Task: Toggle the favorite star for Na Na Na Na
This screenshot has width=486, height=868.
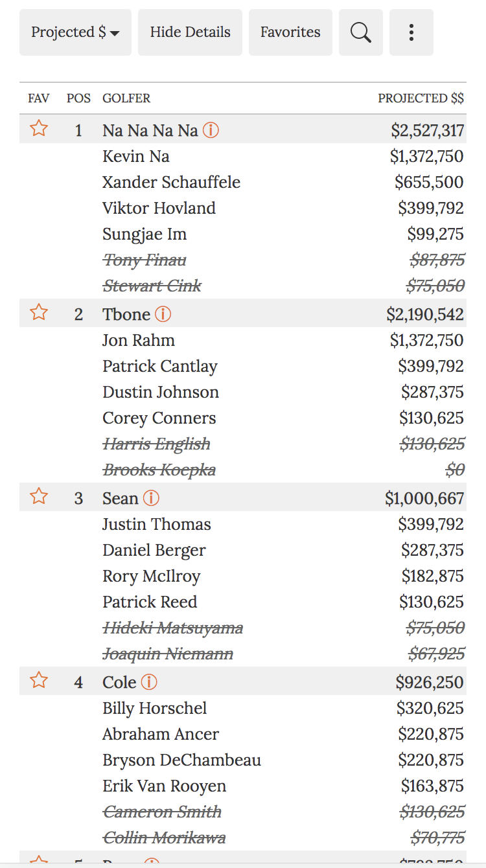Action: coord(38,128)
